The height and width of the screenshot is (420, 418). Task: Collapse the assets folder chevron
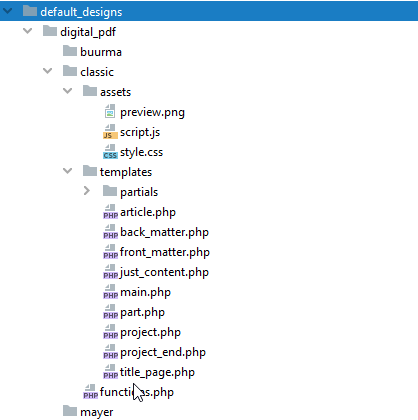pyautogui.click(x=67, y=91)
